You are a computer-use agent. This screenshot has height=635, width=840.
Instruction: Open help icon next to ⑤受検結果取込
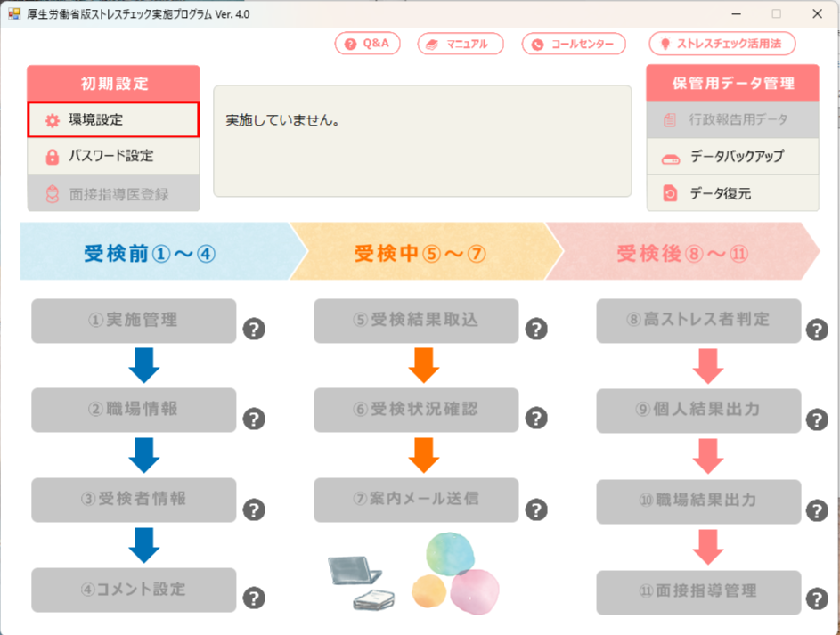pyautogui.click(x=536, y=330)
